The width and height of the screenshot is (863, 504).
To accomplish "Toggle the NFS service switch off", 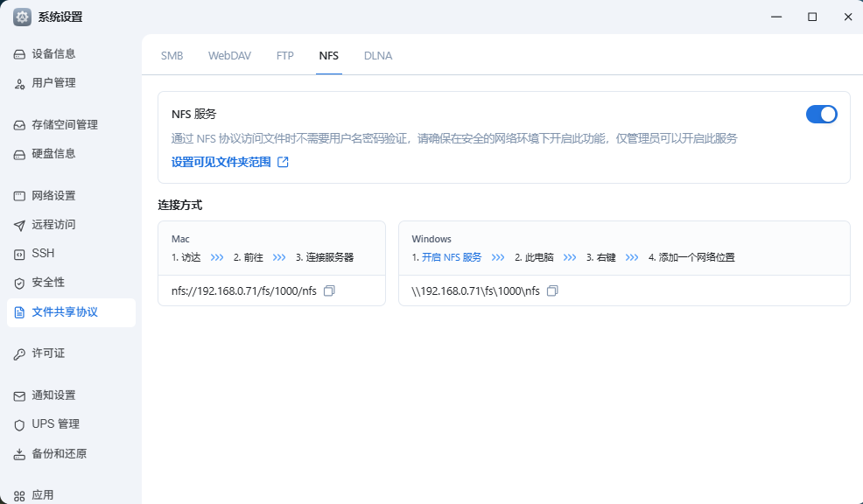I will (821, 114).
